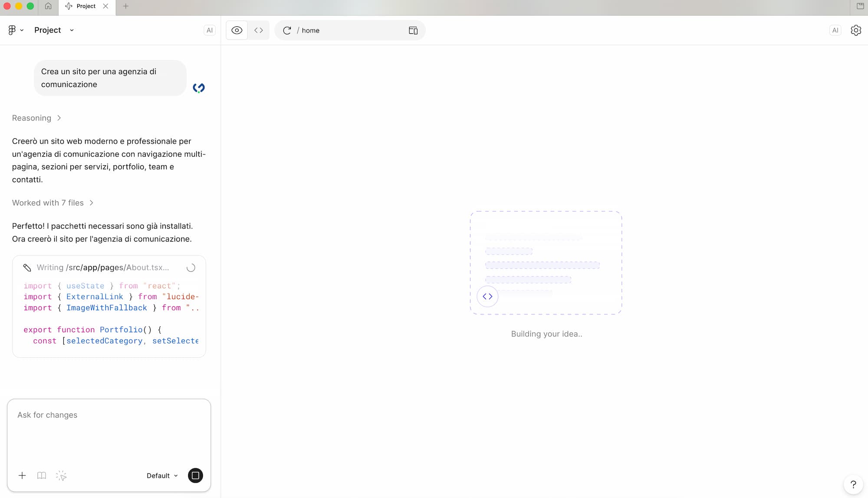Toggle the left AI panel button

(x=210, y=30)
